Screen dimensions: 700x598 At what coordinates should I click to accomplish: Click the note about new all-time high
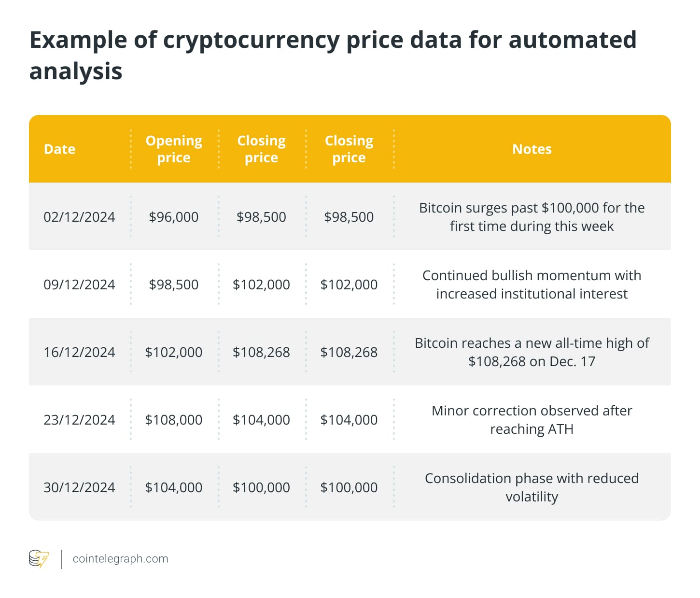[532, 352]
